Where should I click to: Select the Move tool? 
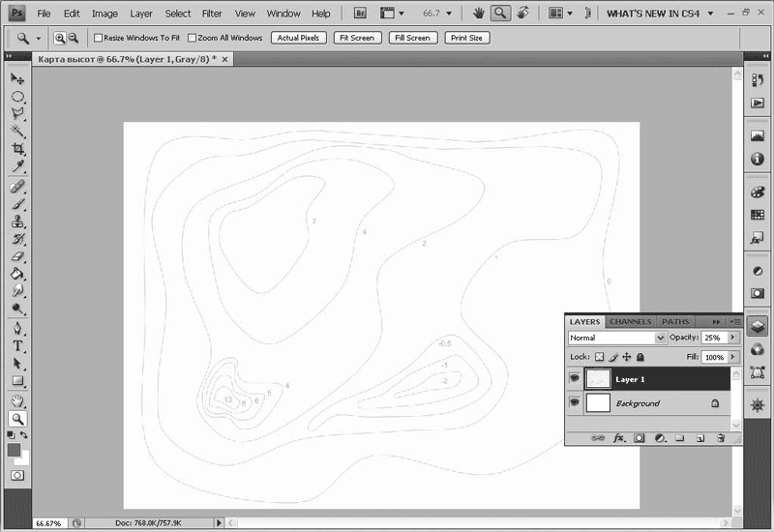click(17, 78)
